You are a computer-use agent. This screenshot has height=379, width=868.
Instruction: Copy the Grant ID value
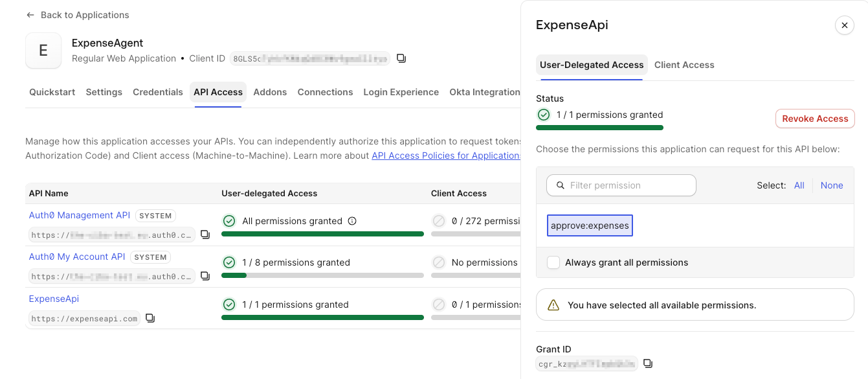[648, 363]
